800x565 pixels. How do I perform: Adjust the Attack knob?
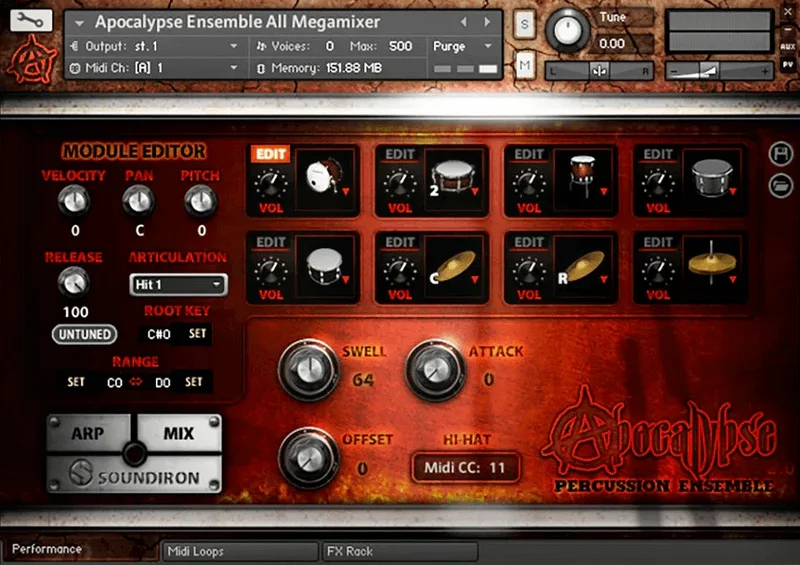435,370
